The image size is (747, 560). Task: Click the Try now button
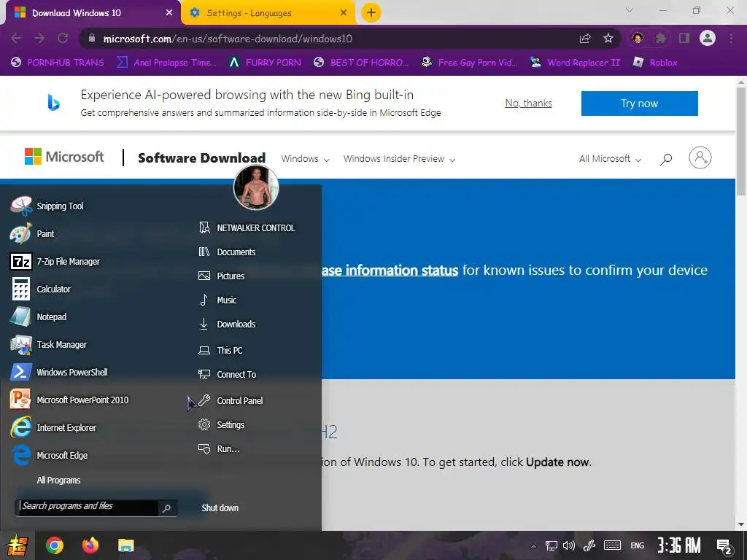pos(639,104)
